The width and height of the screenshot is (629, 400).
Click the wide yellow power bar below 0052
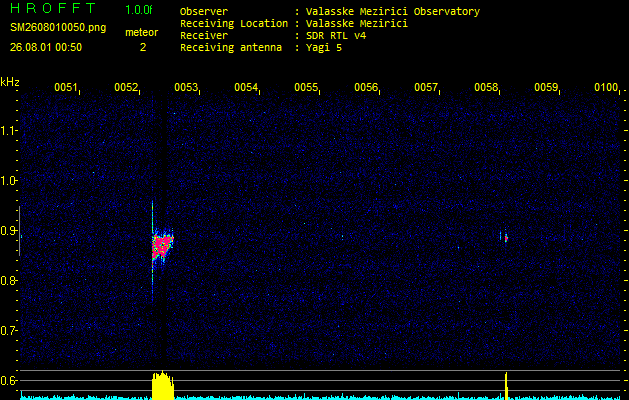[163, 386]
